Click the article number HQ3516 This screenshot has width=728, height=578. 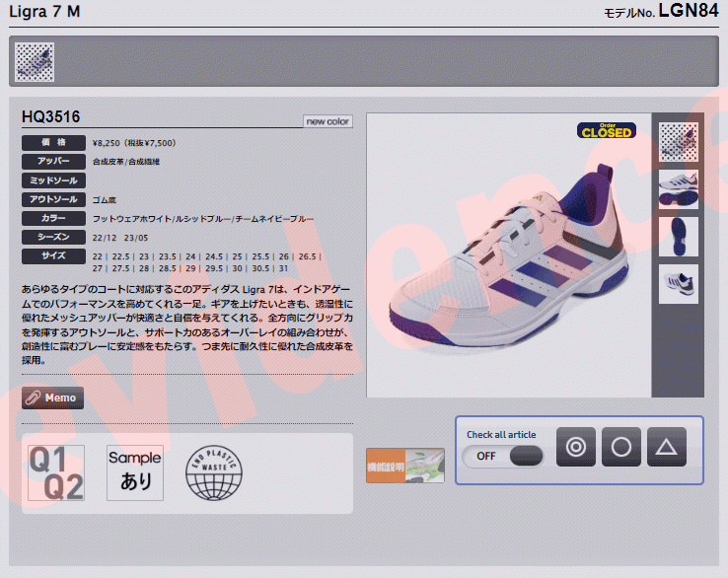point(50,116)
